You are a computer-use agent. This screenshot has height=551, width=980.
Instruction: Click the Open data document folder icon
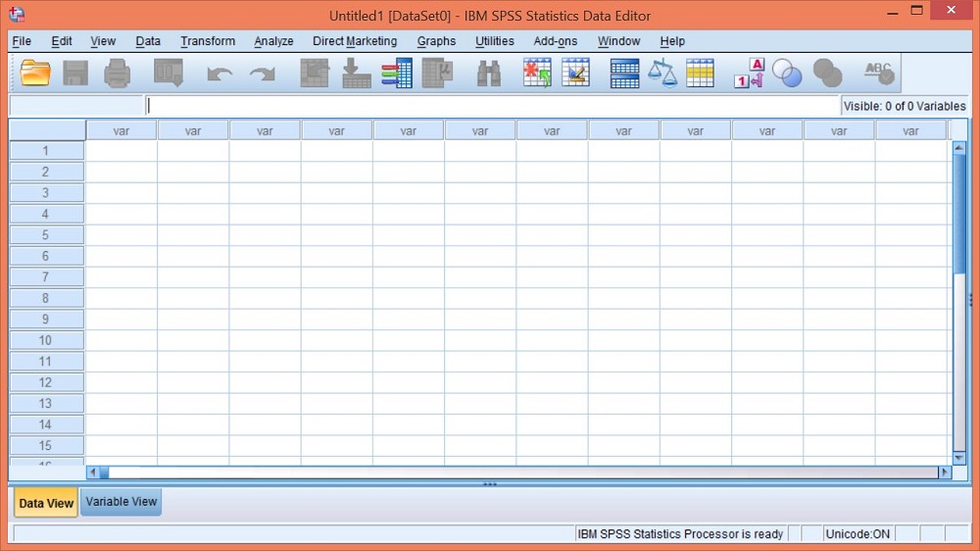coord(35,74)
